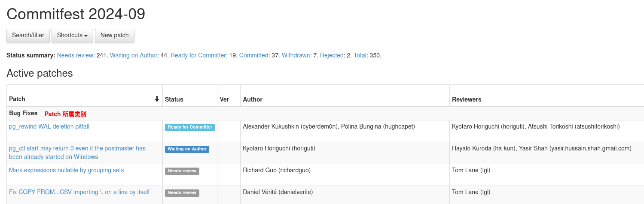Click the sort arrow in Patch column
The width and height of the screenshot is (644, 204).
157,99
